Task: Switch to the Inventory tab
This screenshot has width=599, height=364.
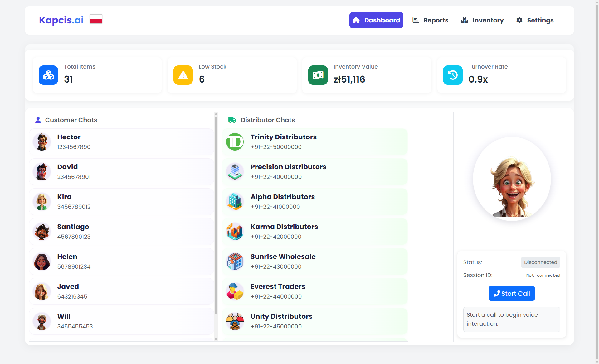Action: tap(482, 20)
